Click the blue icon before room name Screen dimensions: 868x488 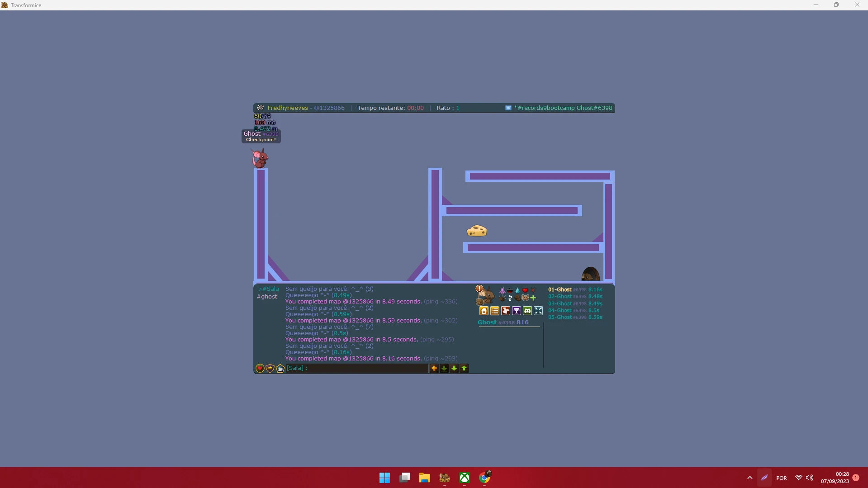pyautogui.click(x=508, y=108)
